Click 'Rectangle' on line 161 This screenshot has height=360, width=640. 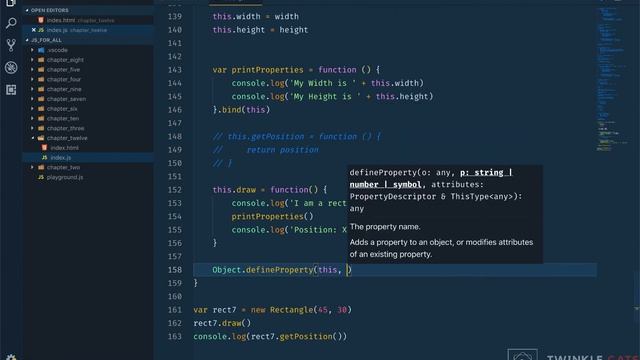point(291,310)
